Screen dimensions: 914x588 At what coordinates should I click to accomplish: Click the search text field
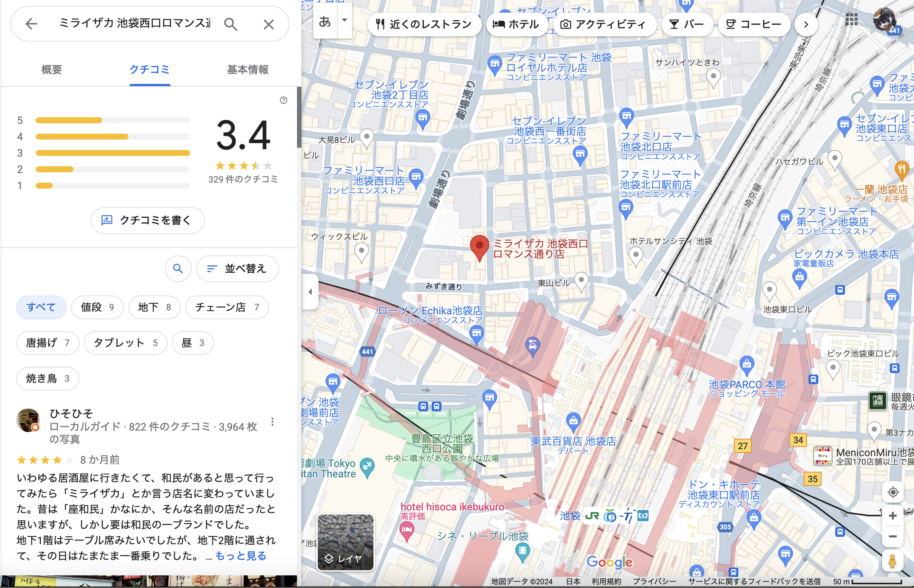(x=134, y=24)
